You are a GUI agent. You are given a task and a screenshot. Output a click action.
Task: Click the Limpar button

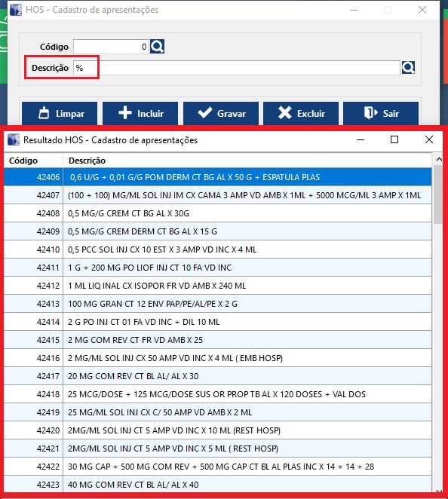point(60,114)
